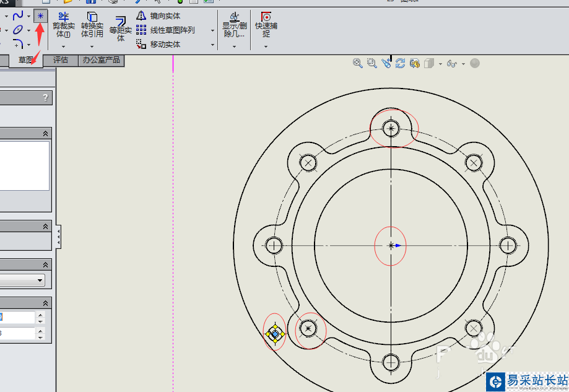Expand the linear sketch pattern dropdown arrow
The height and width of the screenshot is (392, 569).
(x=212, y=30)
